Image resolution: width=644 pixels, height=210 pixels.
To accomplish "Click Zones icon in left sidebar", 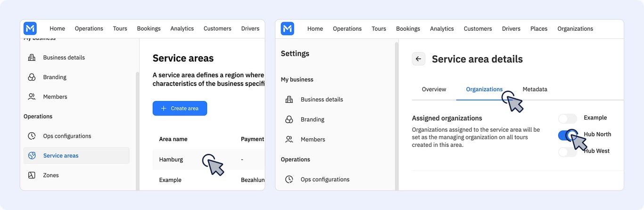I will 32,175.
